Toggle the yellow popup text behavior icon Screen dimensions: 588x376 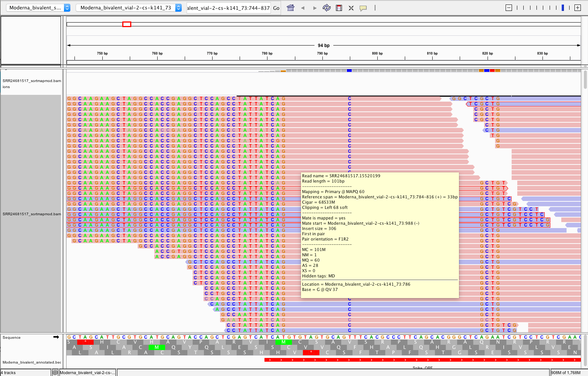point(363,8)
